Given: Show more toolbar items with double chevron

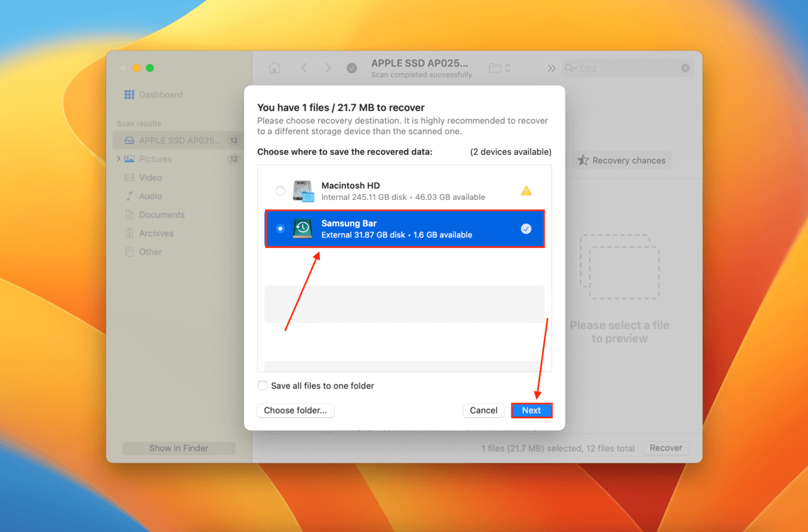Looking at the screenshot, I should (551, 68).
